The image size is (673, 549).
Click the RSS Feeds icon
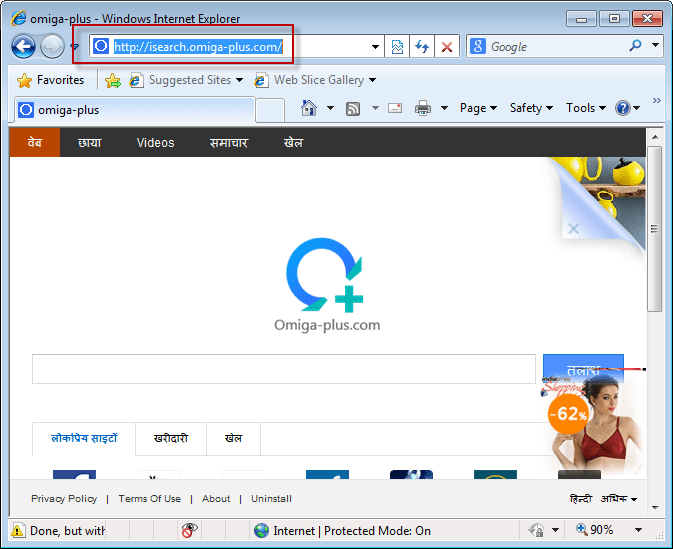pyautogui.click(x=353, y=109)
